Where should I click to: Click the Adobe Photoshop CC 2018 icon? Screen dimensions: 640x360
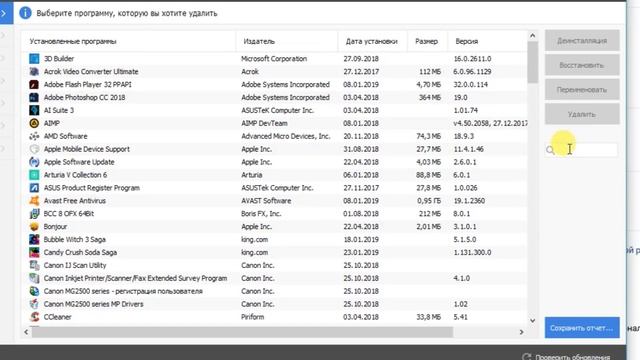coord(34,98)
